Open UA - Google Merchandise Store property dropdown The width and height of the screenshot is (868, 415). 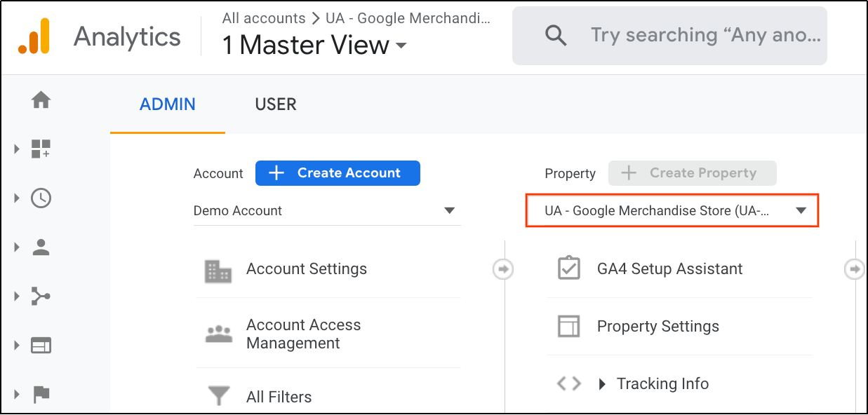tap(672, 210)
